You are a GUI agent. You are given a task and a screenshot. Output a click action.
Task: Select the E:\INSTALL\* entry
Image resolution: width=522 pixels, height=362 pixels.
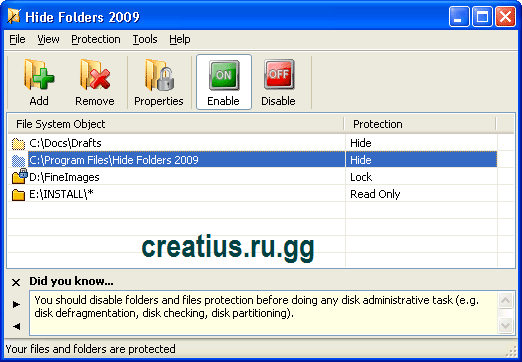[x=61, y=194]
